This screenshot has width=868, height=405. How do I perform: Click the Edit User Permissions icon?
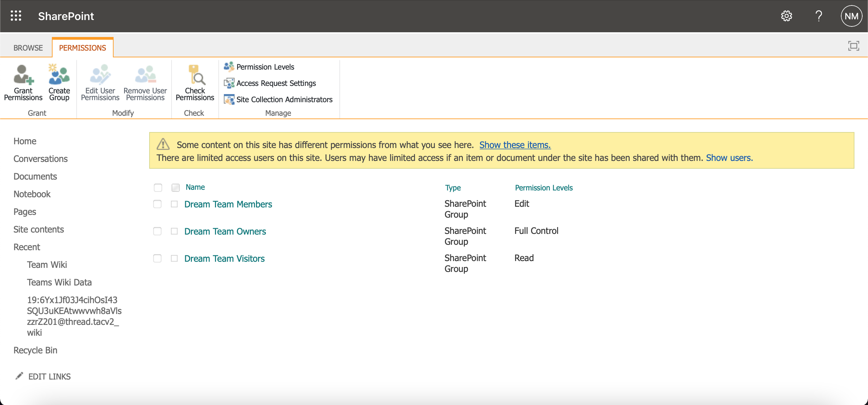[x=100, y=82]
